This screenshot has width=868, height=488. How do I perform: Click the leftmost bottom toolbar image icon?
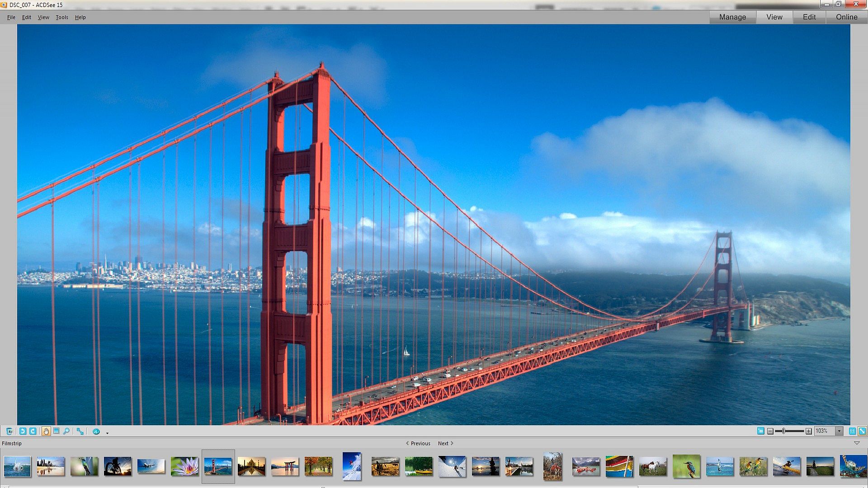[x=9, y=431]
